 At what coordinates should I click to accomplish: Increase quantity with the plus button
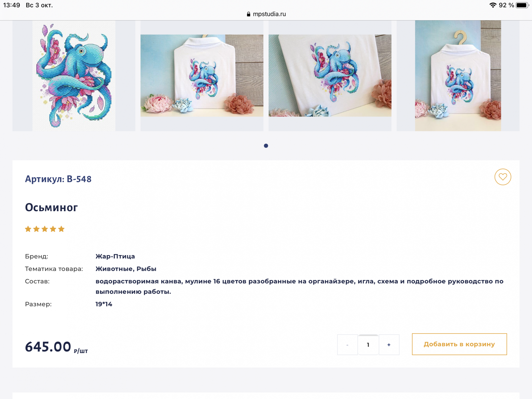[389, 345]
